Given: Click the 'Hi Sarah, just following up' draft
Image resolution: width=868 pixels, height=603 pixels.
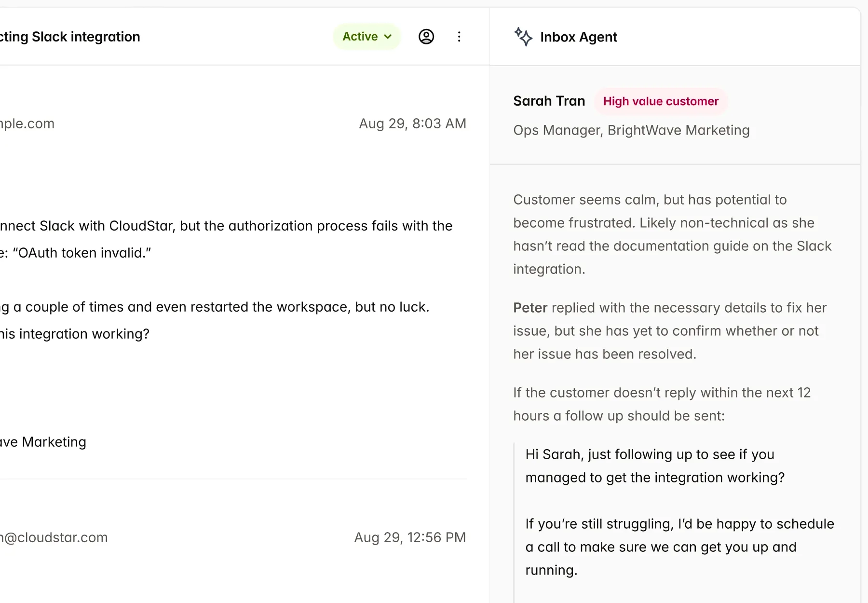Looking at the screenshot, I should [x=654, y=466].
